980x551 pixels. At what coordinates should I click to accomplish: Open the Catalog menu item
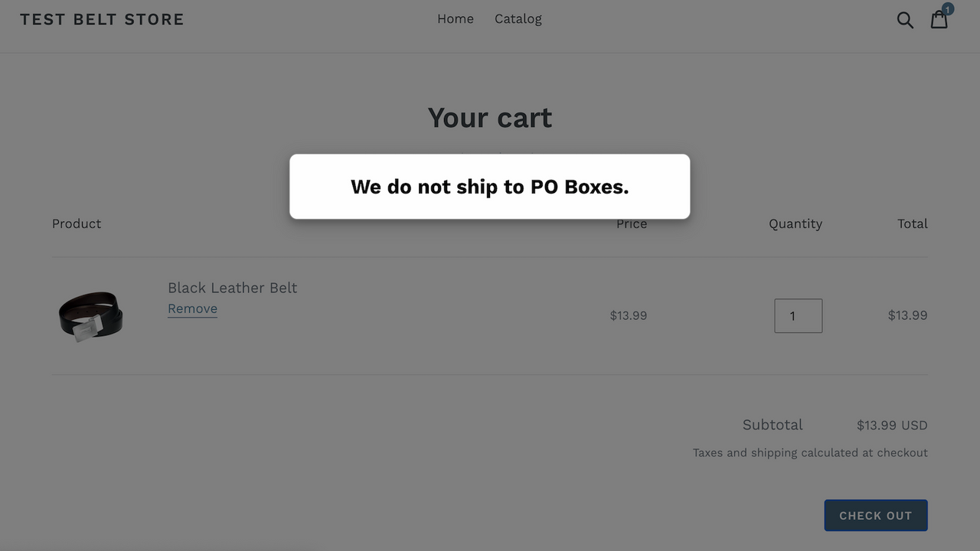pos(518,18)
